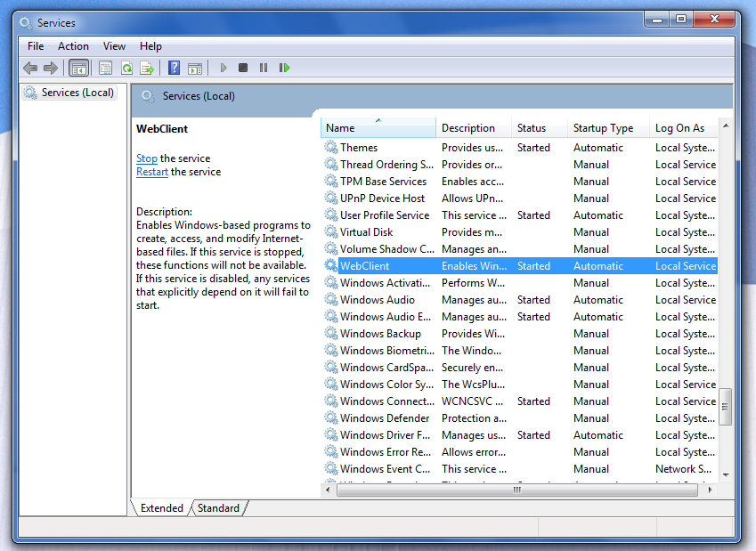Click Network S... log on cell
The image size is (756, 551).
click(x=683, y=468)
